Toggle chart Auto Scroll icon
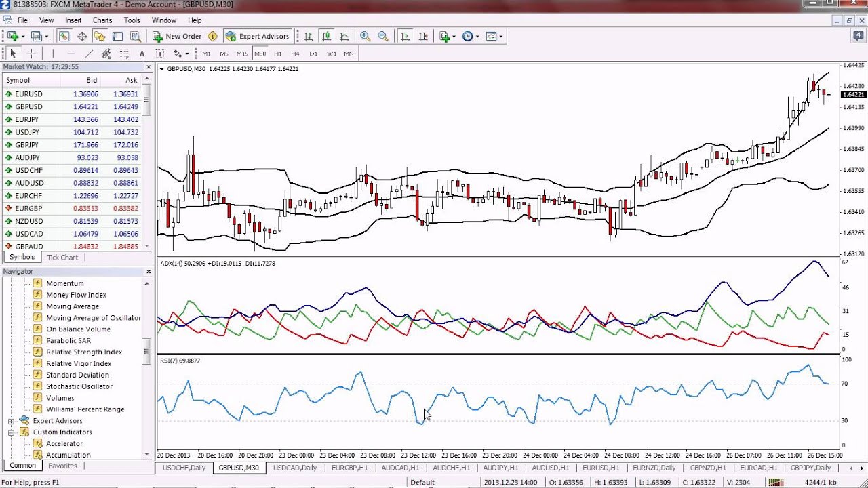The image size is (868, 488). 406,37
